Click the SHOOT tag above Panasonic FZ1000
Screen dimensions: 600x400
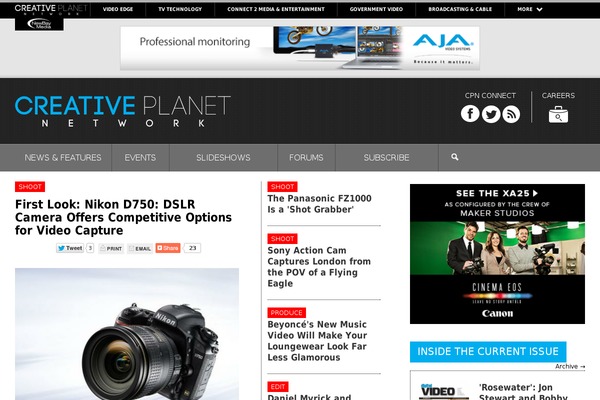coord(282,186)
